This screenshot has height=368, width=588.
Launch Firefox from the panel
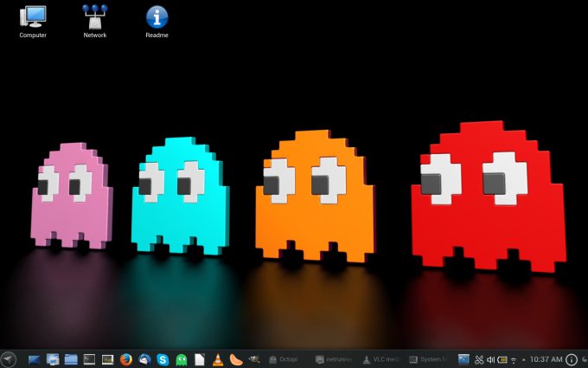point(126,359)
